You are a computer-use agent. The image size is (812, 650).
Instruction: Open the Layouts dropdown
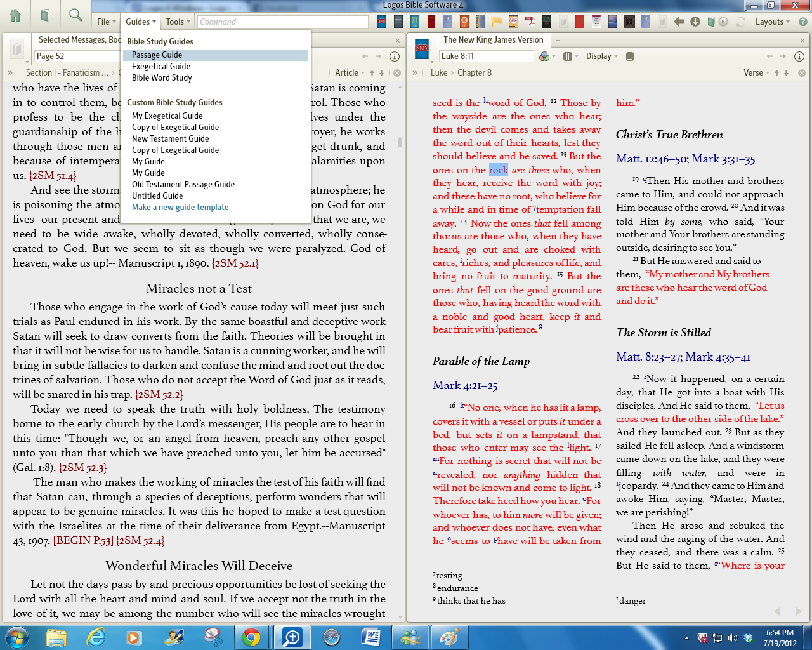772,22
